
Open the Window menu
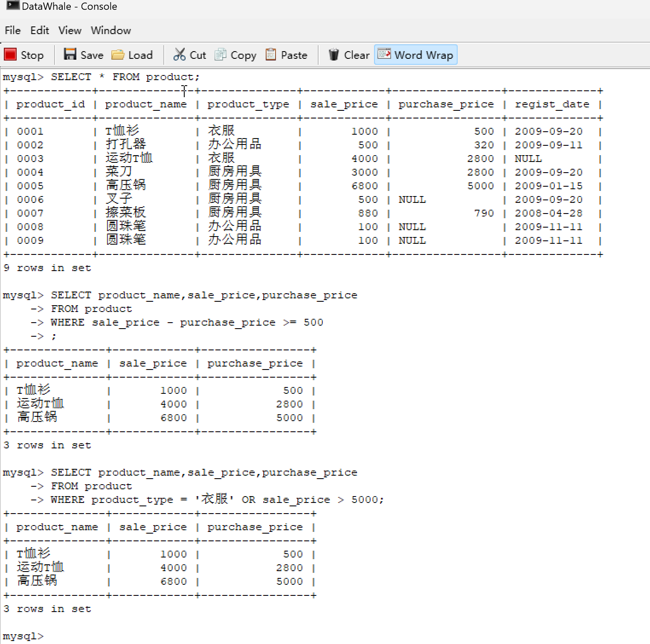[x=111, y=31]
